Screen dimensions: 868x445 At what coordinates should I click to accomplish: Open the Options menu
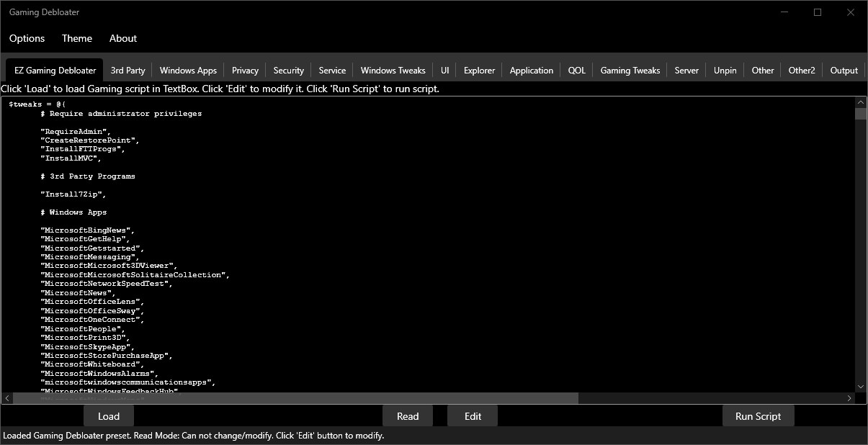click(x=27, y=38)
